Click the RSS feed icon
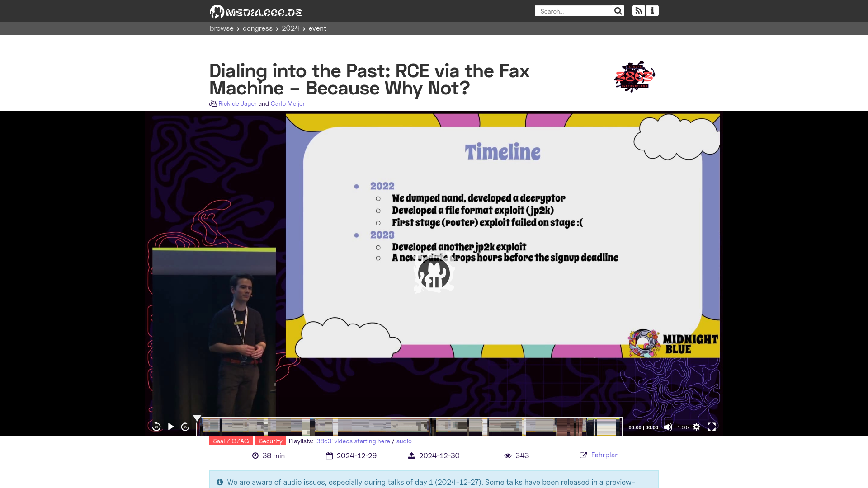Screen dimensions: 868x488 pyautogui.click(x=638, y=11)
